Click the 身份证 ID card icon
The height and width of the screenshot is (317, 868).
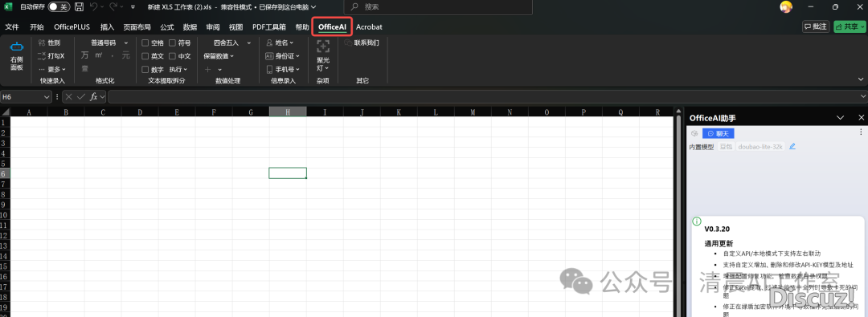[x=269, y=56]
